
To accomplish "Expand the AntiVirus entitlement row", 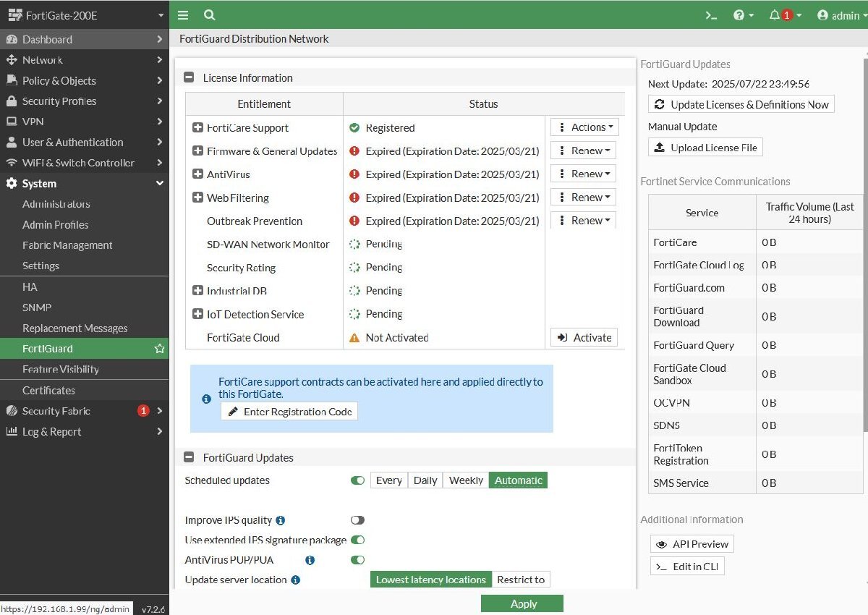I will (197, 174).
